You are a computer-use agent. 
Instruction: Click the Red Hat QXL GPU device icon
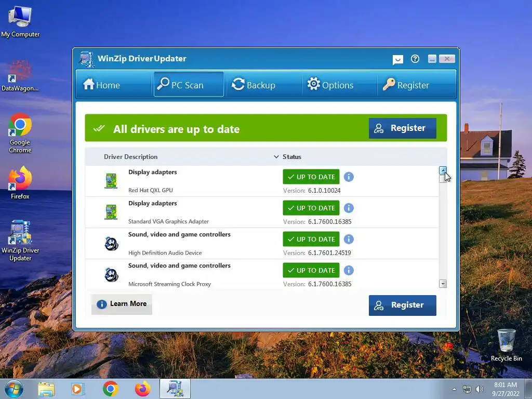111,181
